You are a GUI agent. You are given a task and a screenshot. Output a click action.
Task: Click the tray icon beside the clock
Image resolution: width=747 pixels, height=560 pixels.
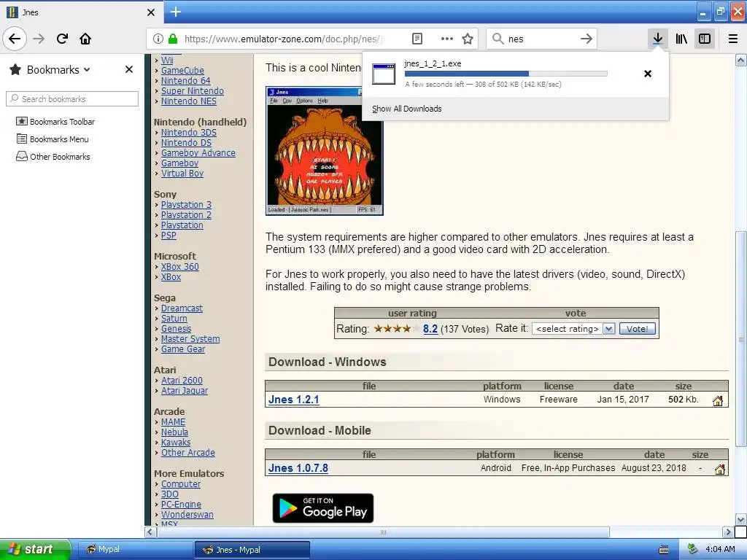coord(692,550)
